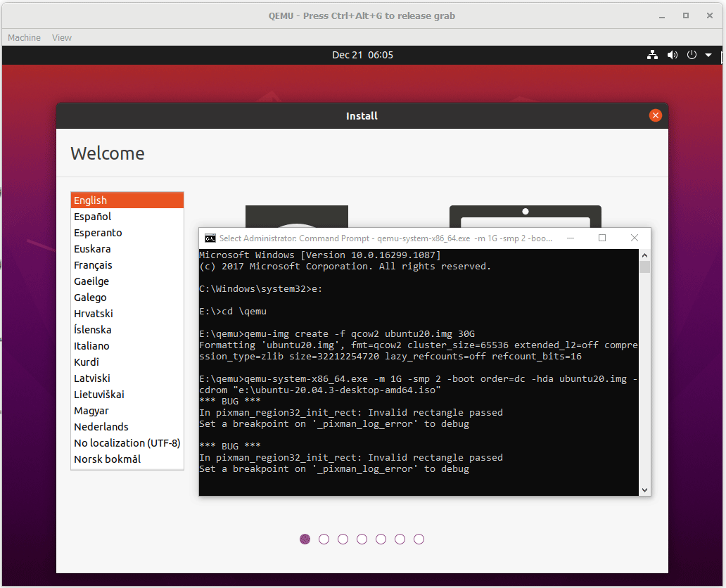Click the scrollbar down arrow in Command Prompt

pyautogui.click(x=644, y=489)
